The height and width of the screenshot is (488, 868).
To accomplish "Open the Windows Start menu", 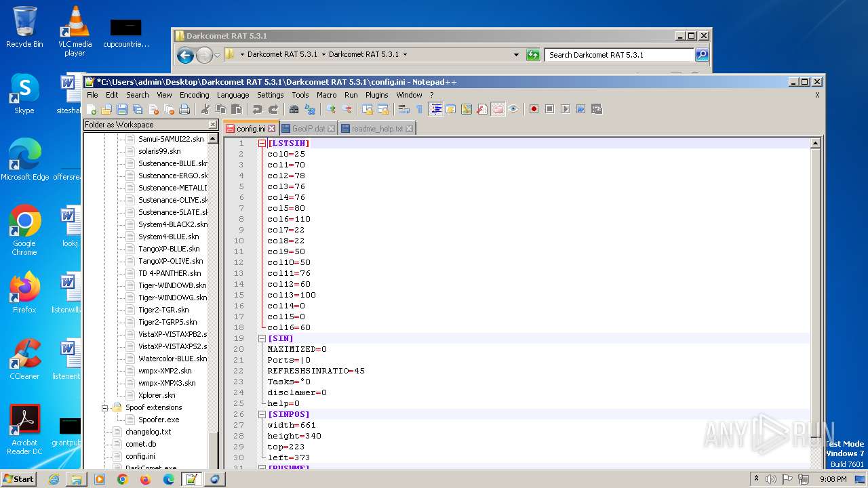I will [18, 479].
